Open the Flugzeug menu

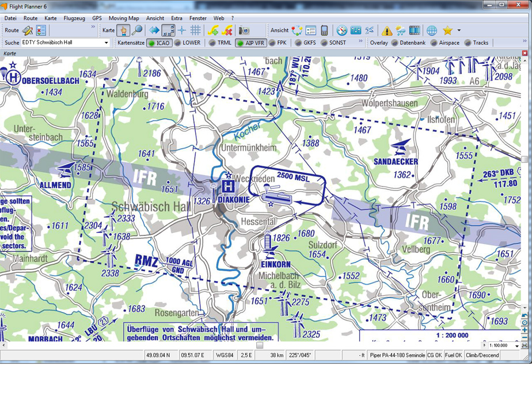click(74, 18)
